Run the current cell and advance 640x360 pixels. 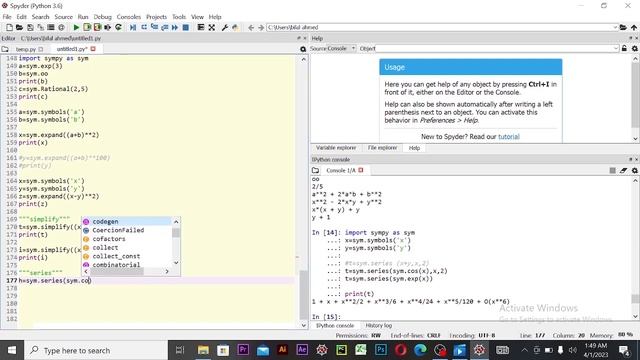[97, 27]
